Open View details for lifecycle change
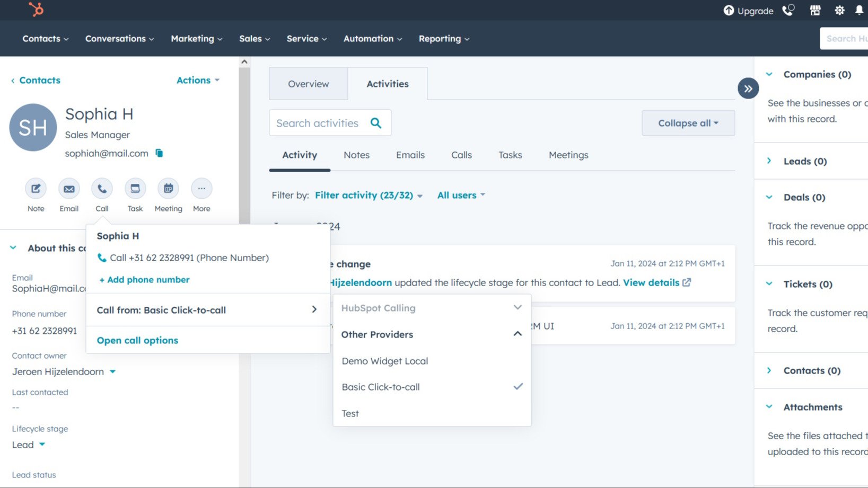868x488 pixels. point(651,282)
